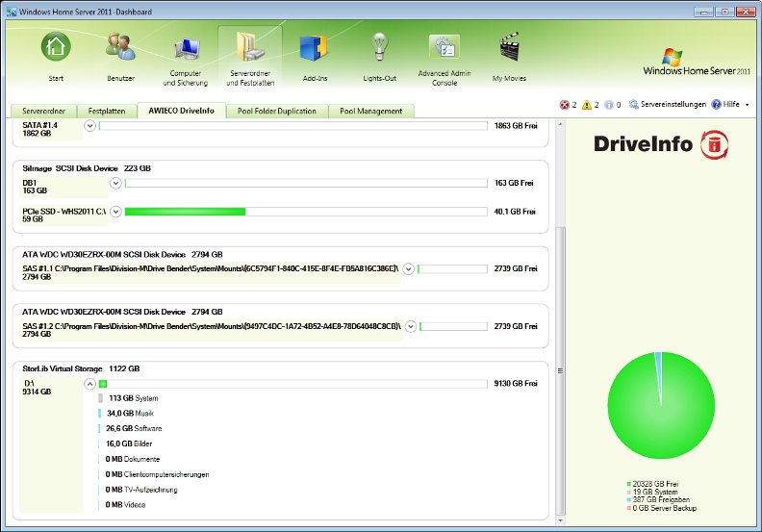
Task: Click '19 GB System' legend entry
Action: [652, 492]
